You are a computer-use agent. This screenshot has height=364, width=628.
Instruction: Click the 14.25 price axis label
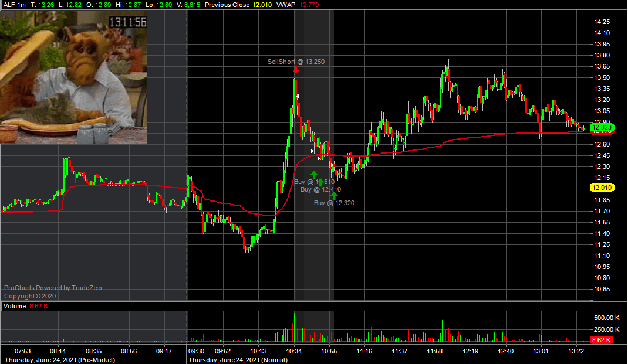602,22
